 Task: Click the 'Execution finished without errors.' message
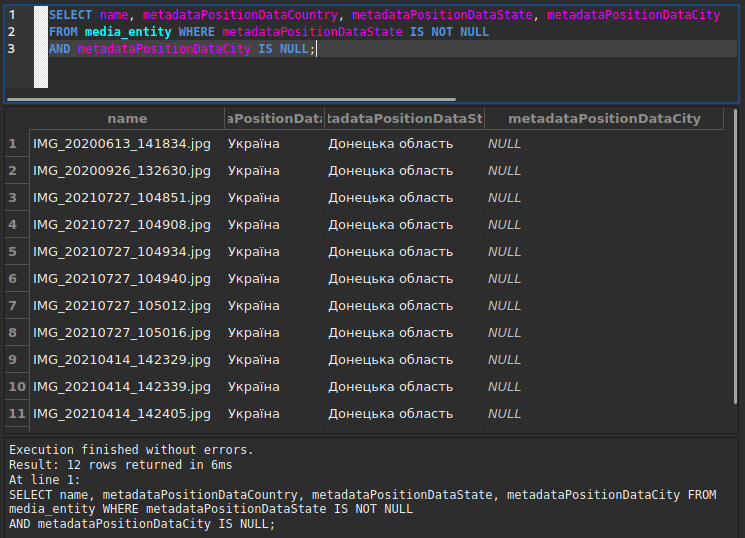[x=131, y=450]
